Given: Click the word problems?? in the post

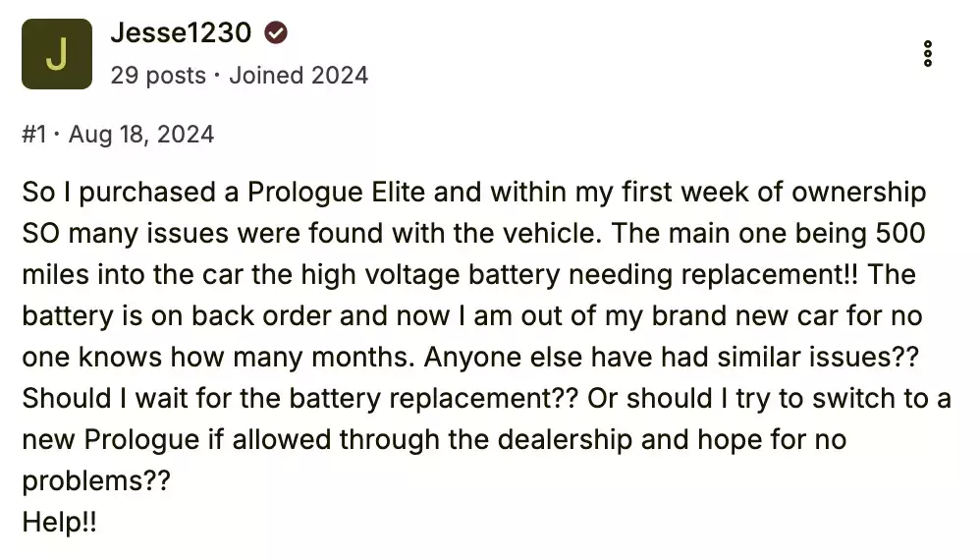Looking at the screenshot, I should point(96,480).
